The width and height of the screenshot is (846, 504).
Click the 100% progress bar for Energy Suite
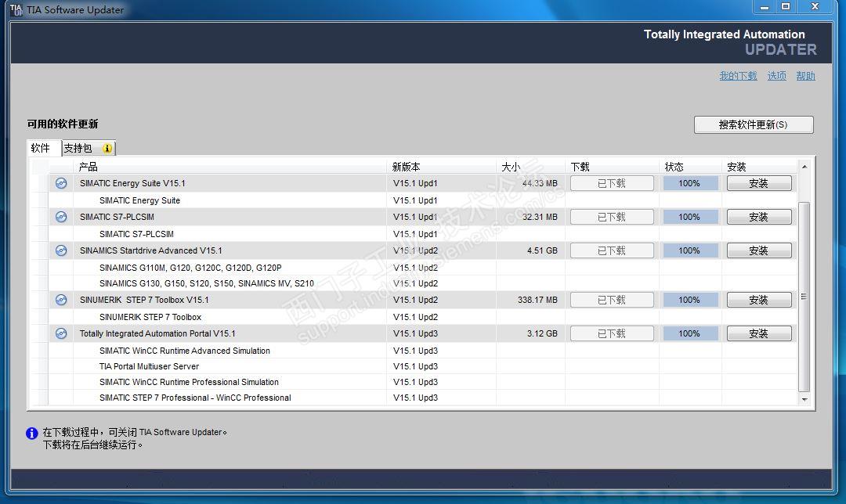(691, 183)
